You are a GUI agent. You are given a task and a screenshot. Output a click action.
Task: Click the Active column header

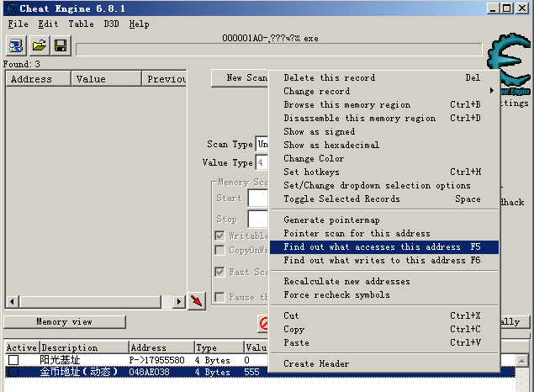pyautogui.click(x=22, y=347)
